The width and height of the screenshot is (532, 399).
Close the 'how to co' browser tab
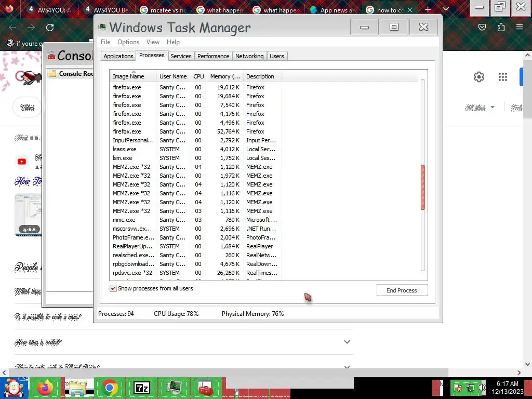pos(410,10)
